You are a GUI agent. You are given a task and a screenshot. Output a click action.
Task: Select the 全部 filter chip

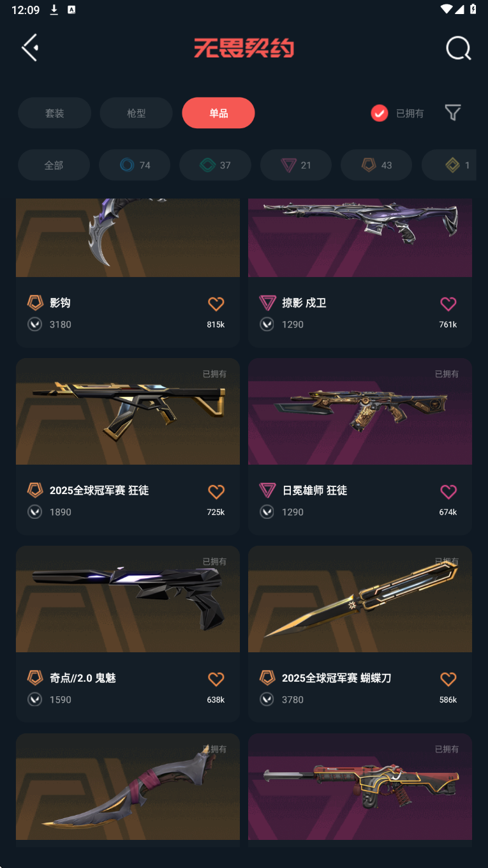(54, 165)
